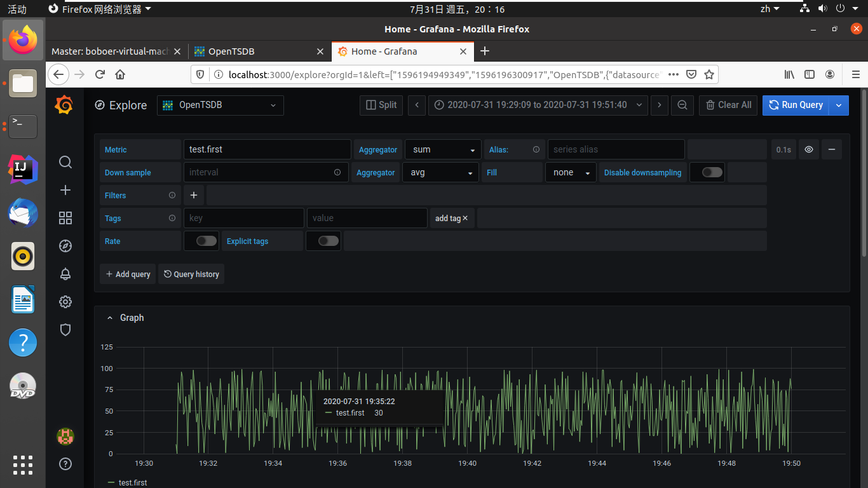The height and width of the screenshot is (488, 868).
Task: Open Configuration gear icon in sidebar
Action: pyautogui.click(x=65, y=302)
